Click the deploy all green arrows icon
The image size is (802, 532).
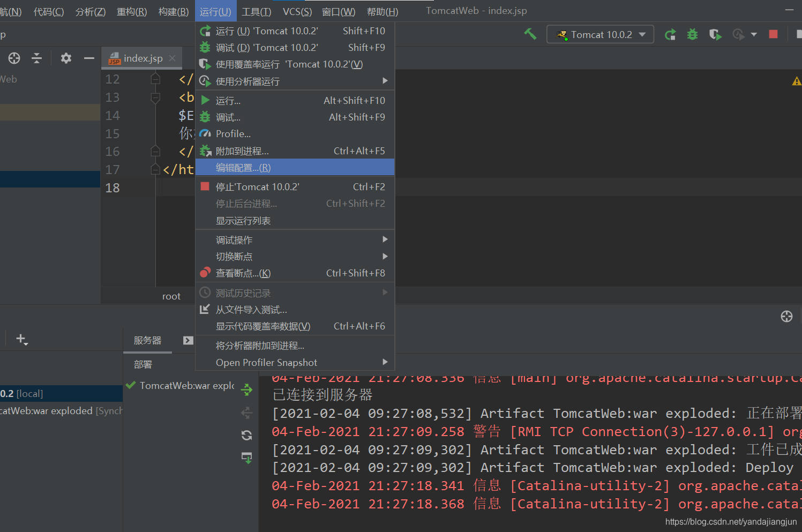pos(246,389)
